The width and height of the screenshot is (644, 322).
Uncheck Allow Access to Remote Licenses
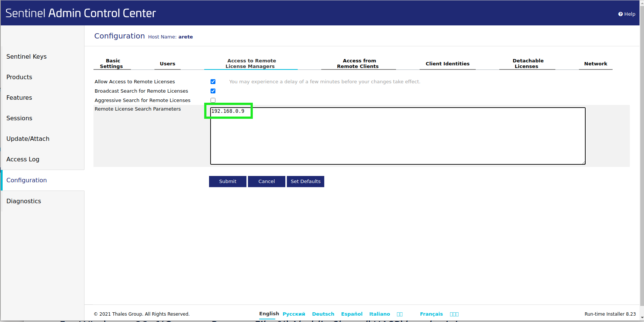tap(213, 81)
